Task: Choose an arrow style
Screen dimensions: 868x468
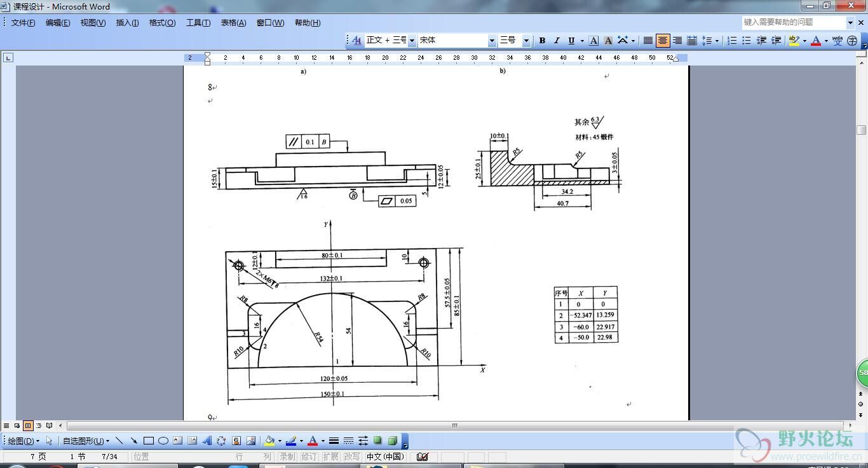Action: pyautogui.click(x=363, y=441)
